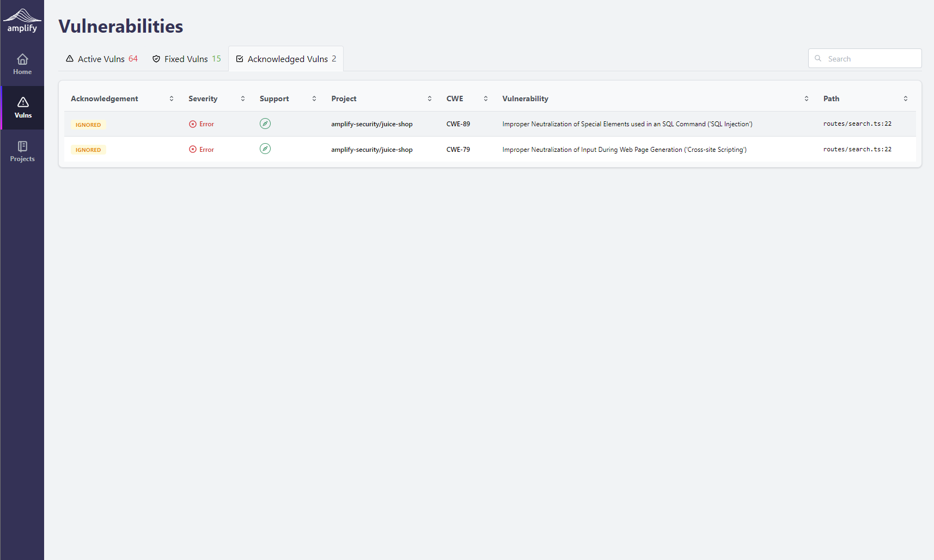Image resolution: width=934 pixels, height=560 pixels.
Task: Select the Acknowledged Vulns tab
Action: coord(286,59)
